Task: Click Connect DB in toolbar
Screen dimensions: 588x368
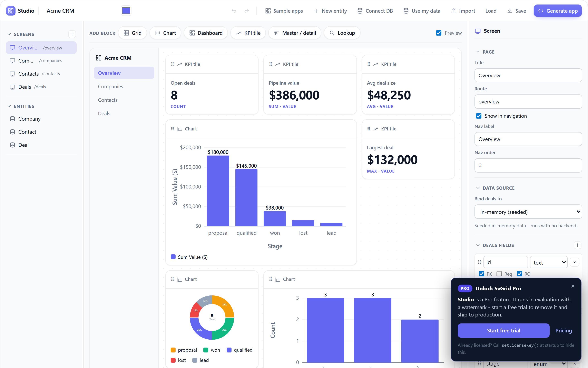Action: [x=375, y=11]
